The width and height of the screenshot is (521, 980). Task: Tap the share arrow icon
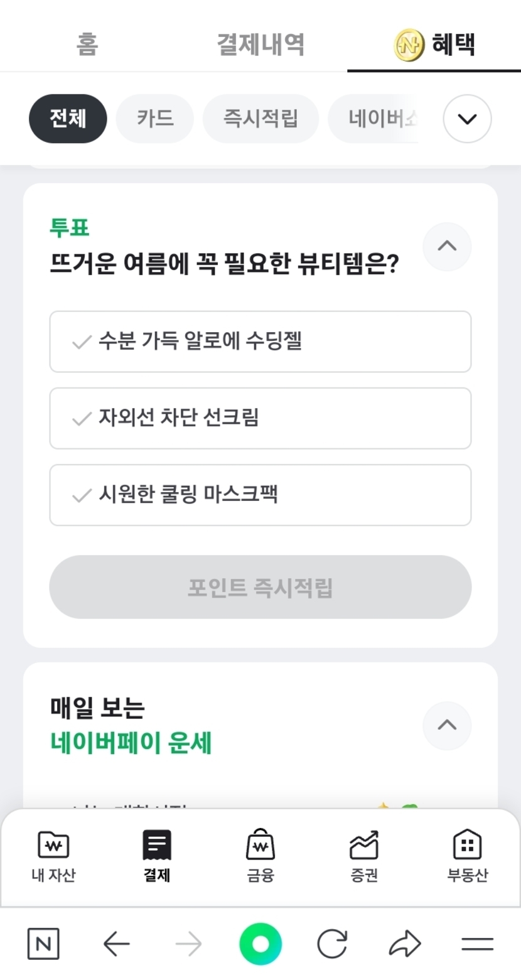[x=405, y=944]
